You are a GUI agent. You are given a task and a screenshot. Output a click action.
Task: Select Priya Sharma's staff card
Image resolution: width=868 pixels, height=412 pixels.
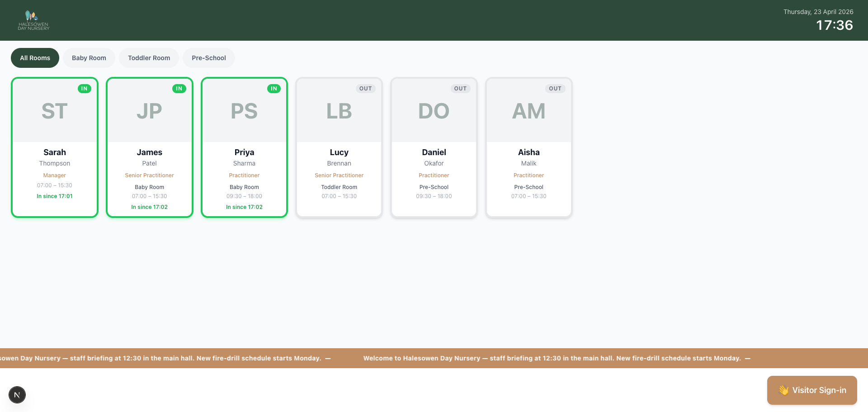click(x=244, y=147)
